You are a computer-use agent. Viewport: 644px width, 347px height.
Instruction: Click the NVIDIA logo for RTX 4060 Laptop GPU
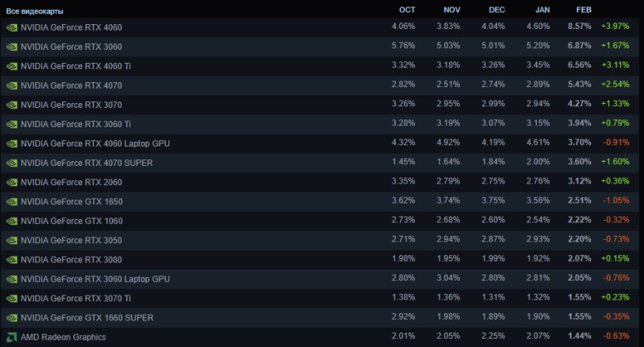(x=11, y=143)
